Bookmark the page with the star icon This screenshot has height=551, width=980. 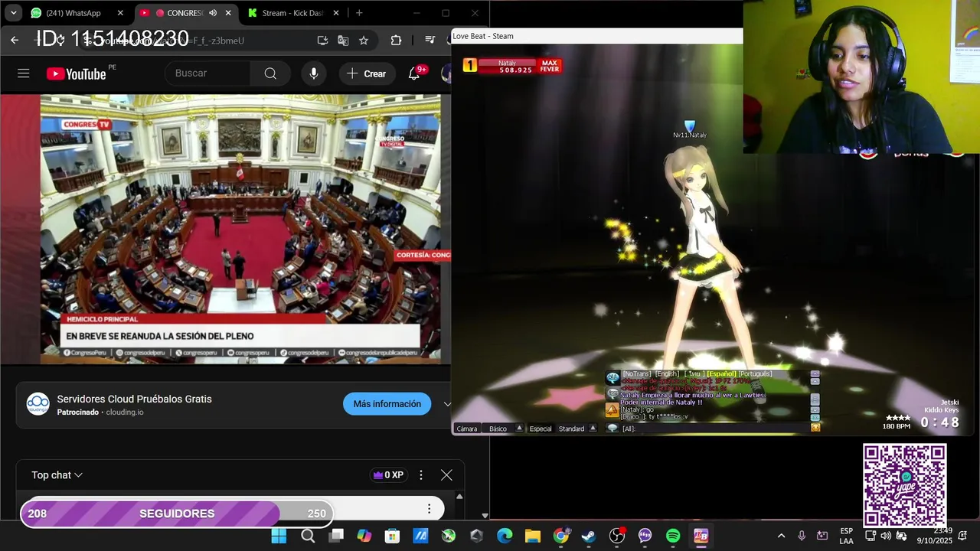[364, 41]
